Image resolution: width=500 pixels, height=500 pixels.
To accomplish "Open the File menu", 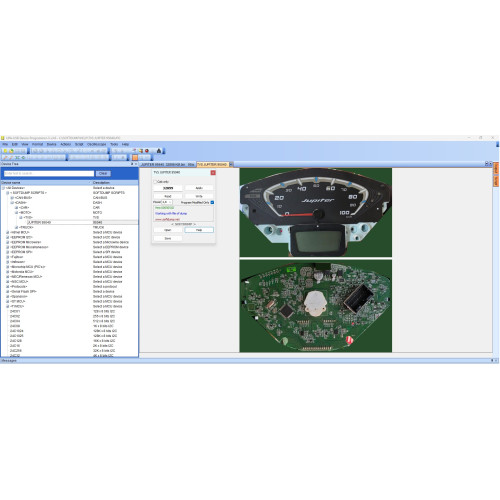I will [5, 144].
